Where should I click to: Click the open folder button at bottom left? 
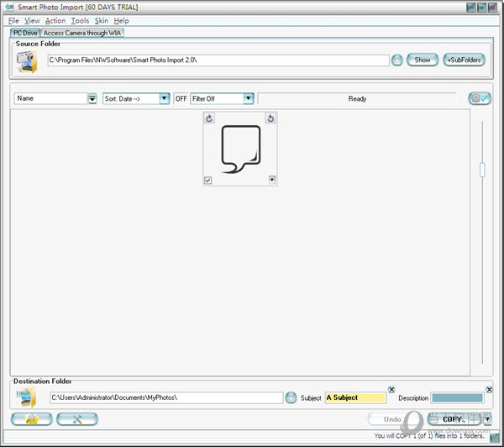coord(32,419)
